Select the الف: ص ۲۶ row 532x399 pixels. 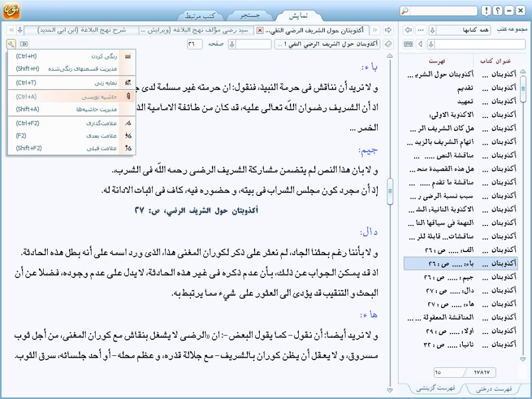tap(461, 250)
